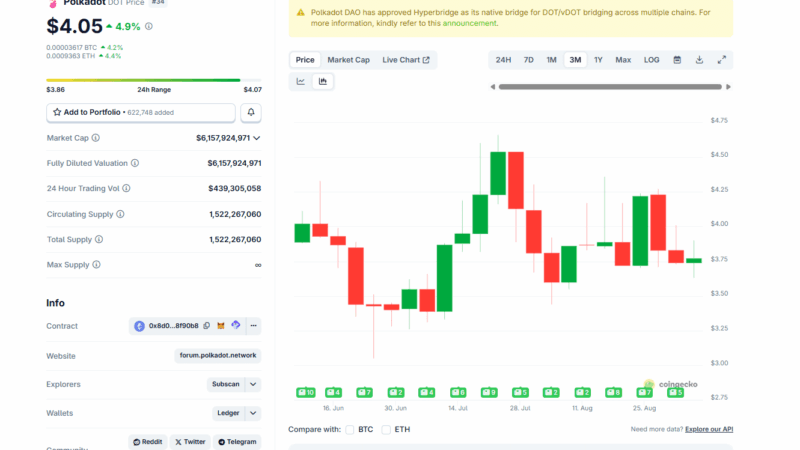
Task: Open the Telegram community link
Action: [x=237, y=442]
